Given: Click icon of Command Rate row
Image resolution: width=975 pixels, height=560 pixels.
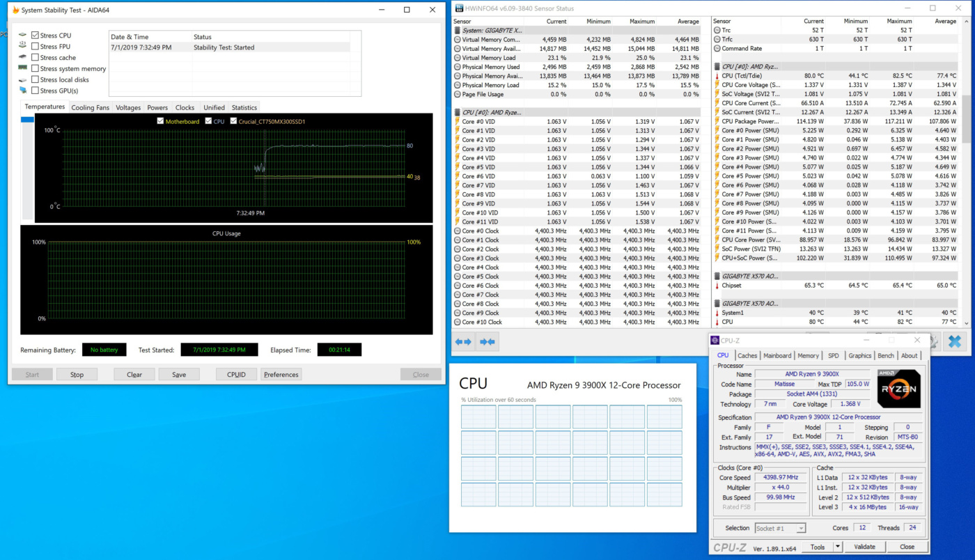Looking at the screenshot, I should tap(717, 49).
